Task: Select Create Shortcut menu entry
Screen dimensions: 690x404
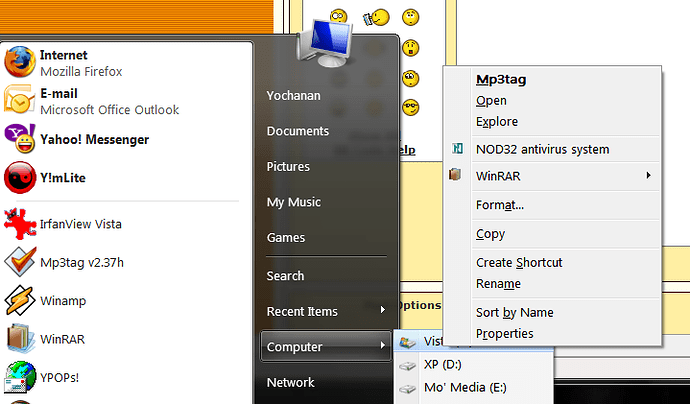Action: click(519, 263)
